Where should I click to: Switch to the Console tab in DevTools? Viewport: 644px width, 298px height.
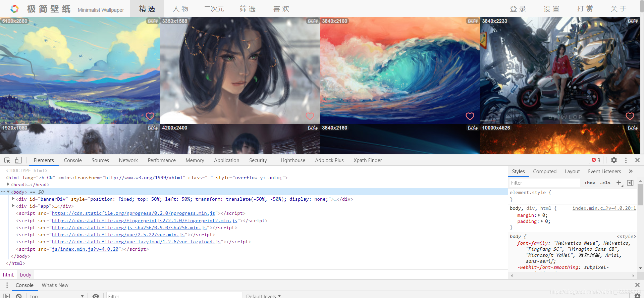73,160
